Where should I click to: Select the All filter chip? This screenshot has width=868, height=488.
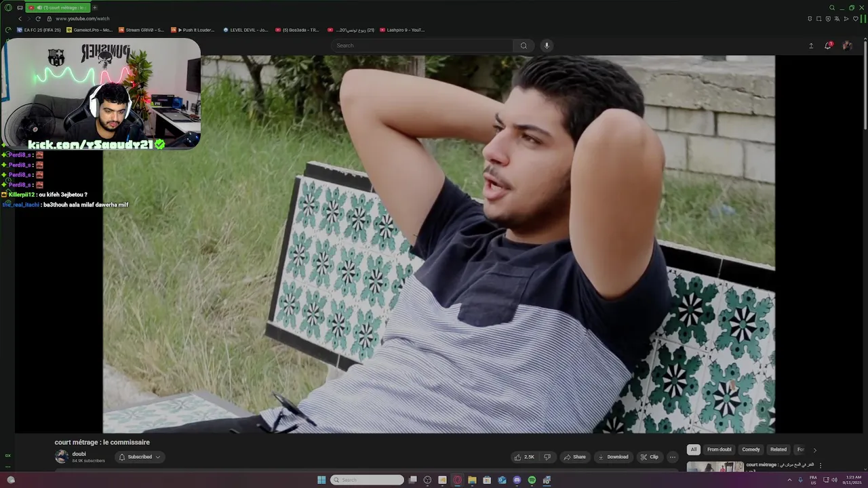[x=693, y=449]
